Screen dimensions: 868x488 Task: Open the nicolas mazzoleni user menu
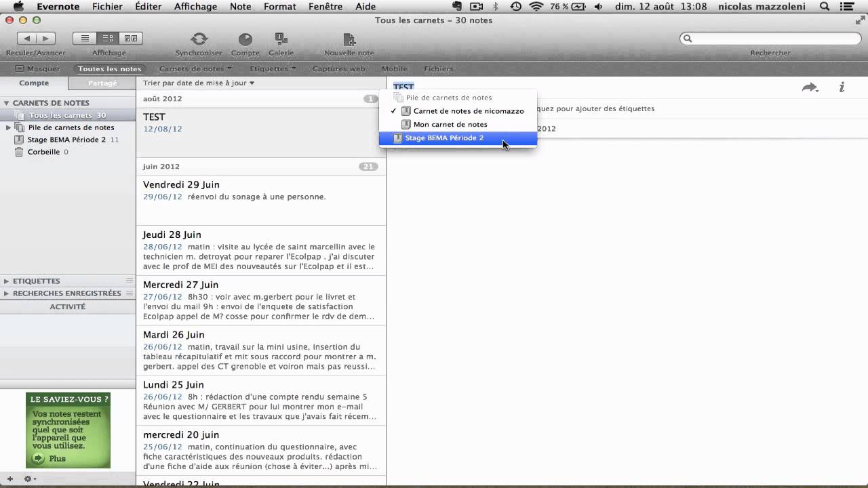(763, 7)
